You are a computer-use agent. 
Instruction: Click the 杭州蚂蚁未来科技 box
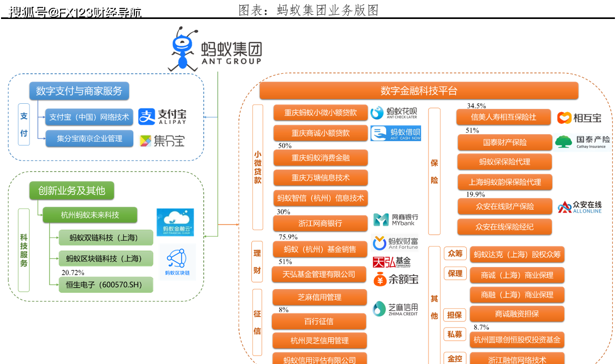(90, 215)
